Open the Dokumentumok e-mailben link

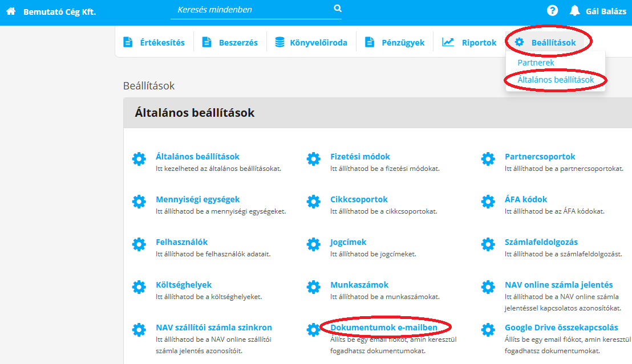click(x=384, y=328)
